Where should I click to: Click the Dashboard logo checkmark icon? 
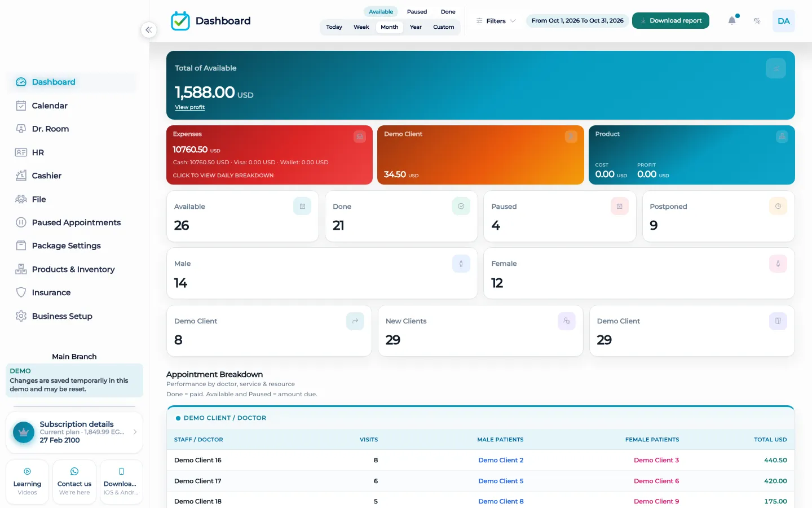point(180,21)
